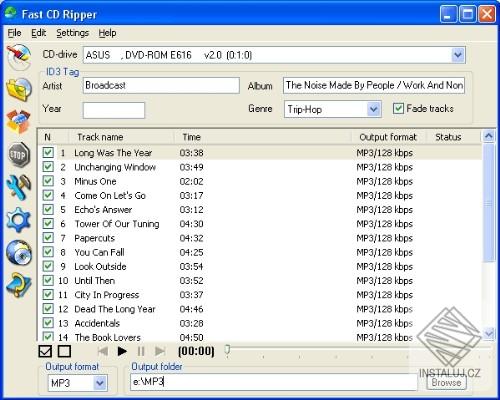Open the wrench and hammer tools icon
Image resolution: width=500 pixels, height=400 pixels.
(x=19, y=187)
